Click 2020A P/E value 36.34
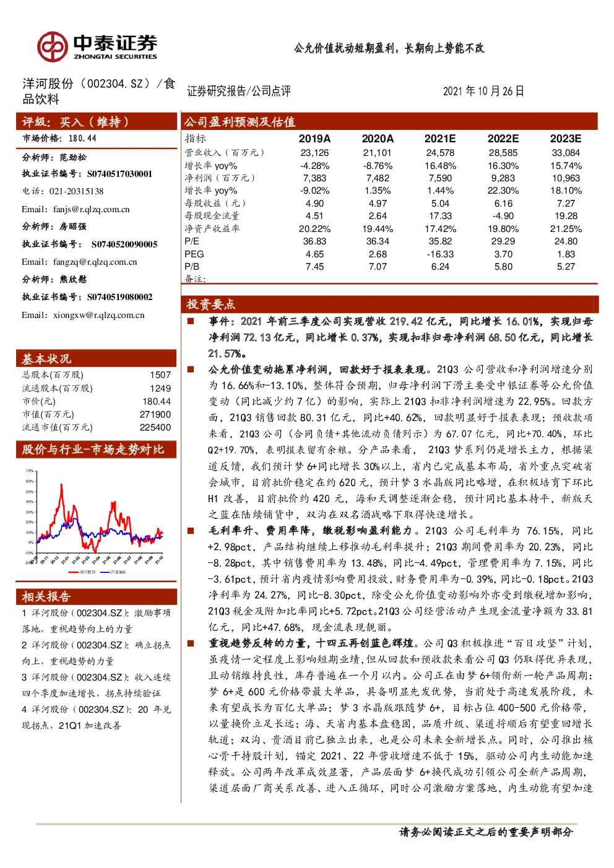 click(378, 241)
